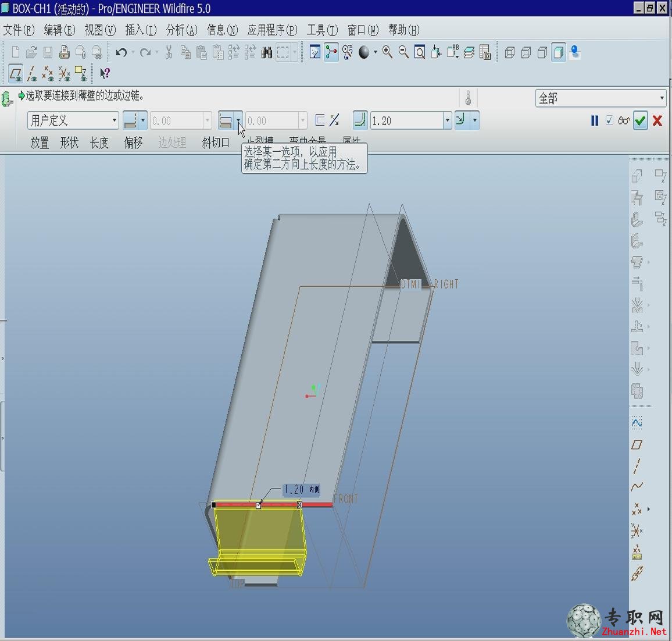Click the Reorient view icon
Viewport: 672px width, 641px height.
(436, 52)
